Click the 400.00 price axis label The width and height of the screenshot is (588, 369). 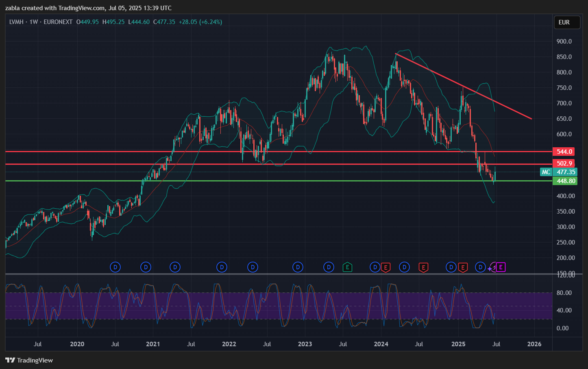tap(566, 196)
